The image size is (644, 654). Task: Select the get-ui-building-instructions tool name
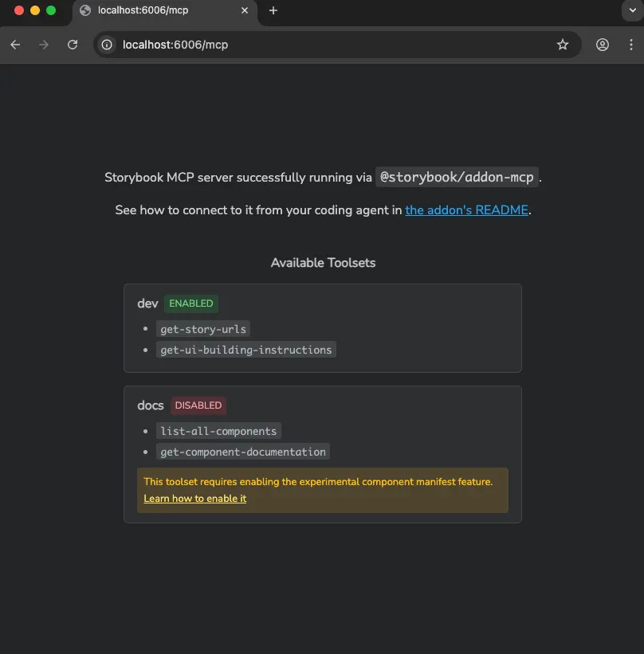pyautogui.click(x=246, y=350)
